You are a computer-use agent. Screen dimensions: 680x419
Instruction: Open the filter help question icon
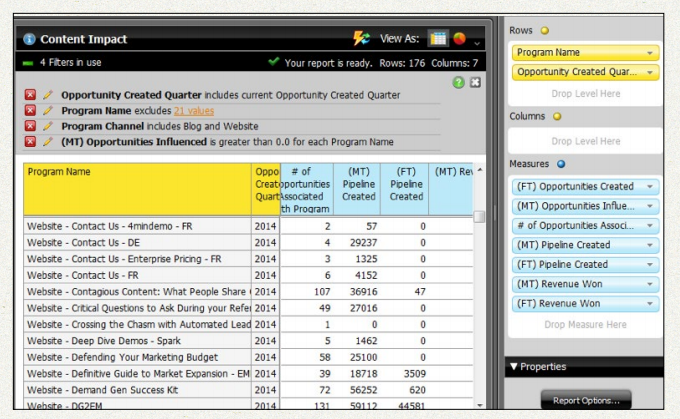coord(458,82)
